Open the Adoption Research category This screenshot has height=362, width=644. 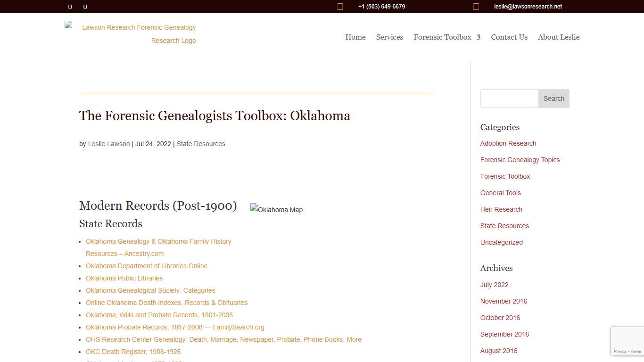(x=508, y=143)
